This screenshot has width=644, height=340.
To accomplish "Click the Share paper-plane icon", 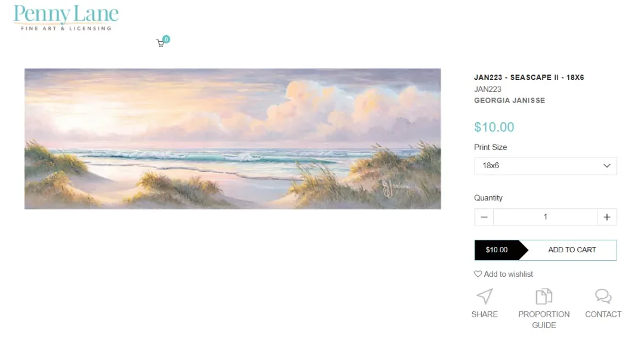I will 484,296.
